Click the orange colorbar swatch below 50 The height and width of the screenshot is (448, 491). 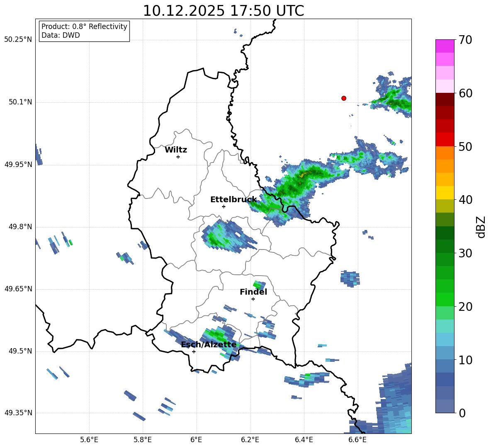pos(445,153)
